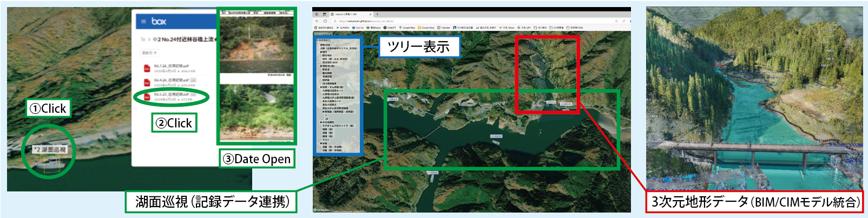Toggle the 統合地形 layer checkbox
Screen dimensions: 868x218
click(320, 55)
